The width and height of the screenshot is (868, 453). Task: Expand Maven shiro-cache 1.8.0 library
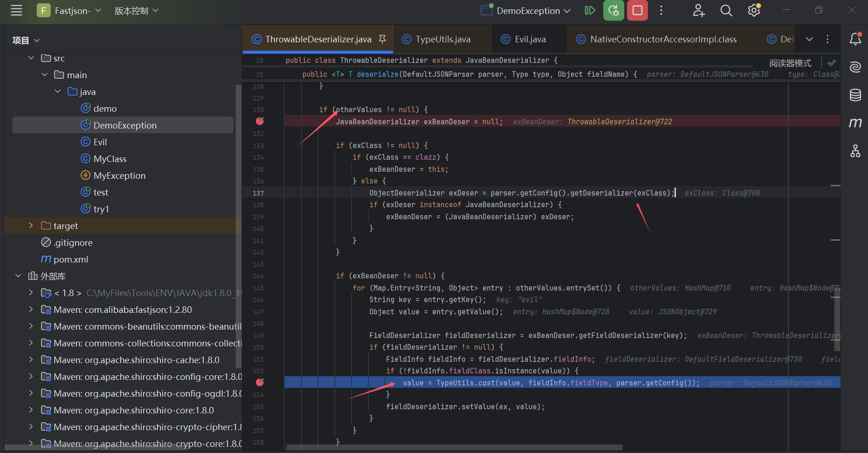tap(31, 359)
